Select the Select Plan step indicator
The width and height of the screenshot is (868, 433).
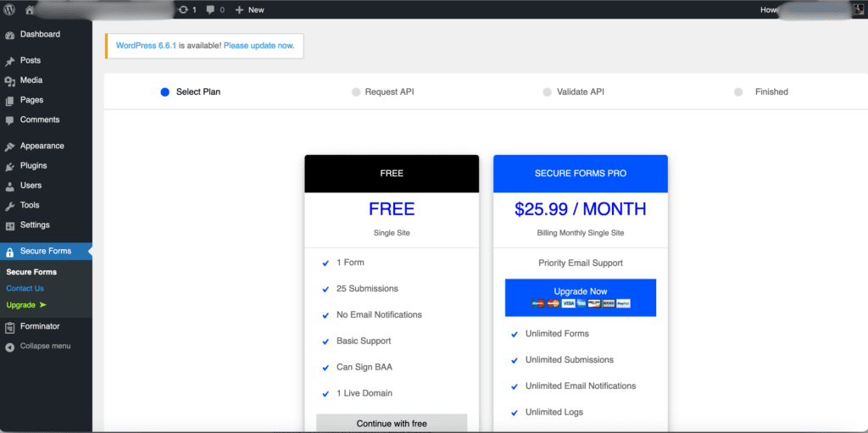click(x=165, y=92)
